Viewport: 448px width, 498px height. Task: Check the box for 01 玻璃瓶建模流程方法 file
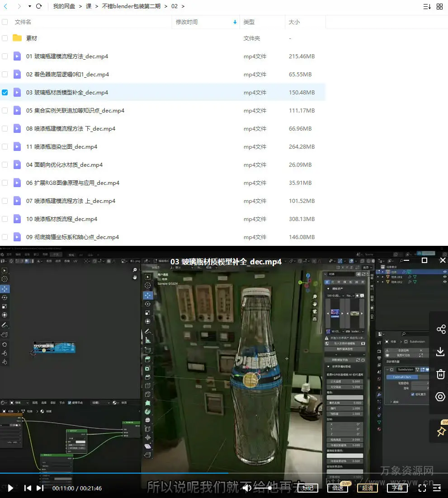[x=5, y=56]
